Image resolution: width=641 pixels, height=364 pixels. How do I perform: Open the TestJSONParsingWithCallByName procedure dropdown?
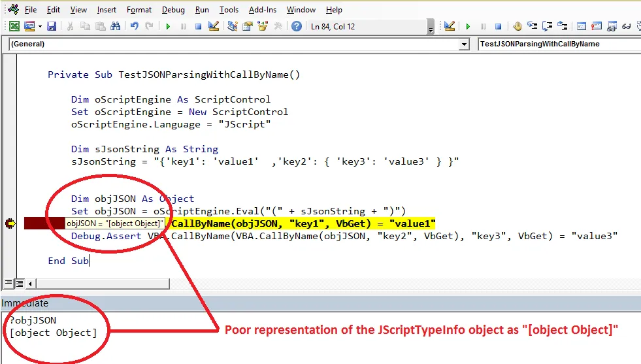(559, 44)
